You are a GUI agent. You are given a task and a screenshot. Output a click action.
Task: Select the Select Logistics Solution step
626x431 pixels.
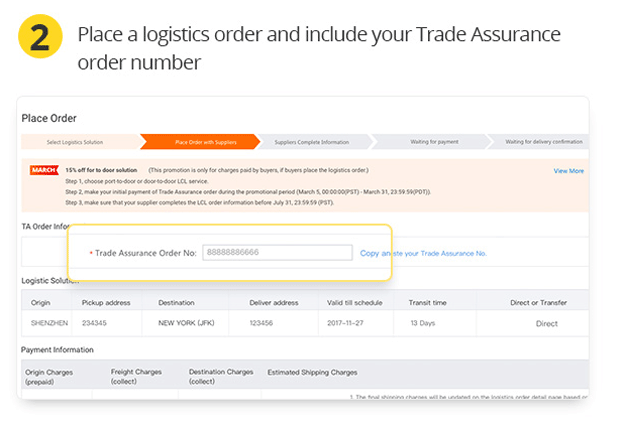tap(75, 142)
